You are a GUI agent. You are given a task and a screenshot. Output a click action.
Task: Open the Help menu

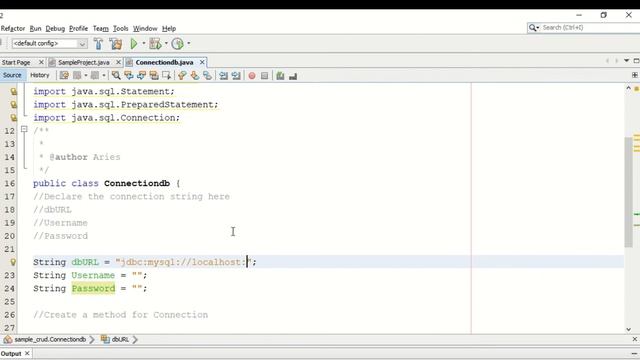[x=169, y=29]
